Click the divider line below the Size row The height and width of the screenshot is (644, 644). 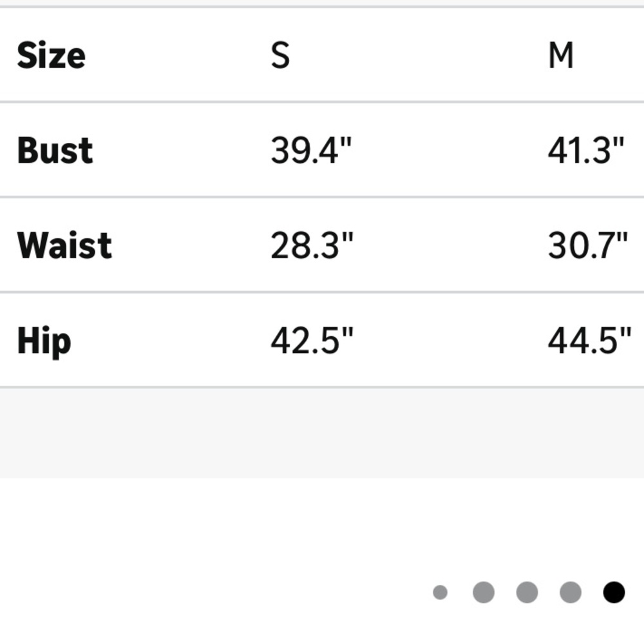click(322, 102)
